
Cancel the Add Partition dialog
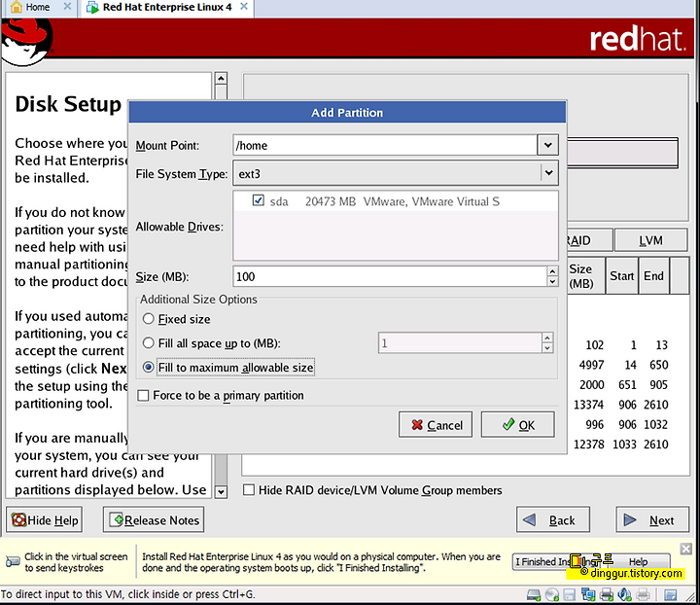(x=436, y=425)
